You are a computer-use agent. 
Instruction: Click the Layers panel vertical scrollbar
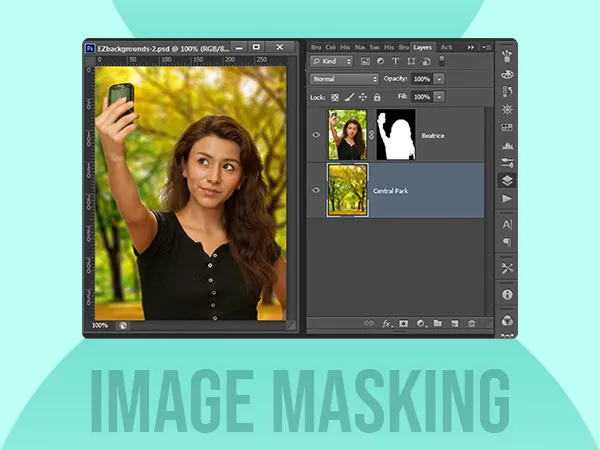tap(489, 211)
